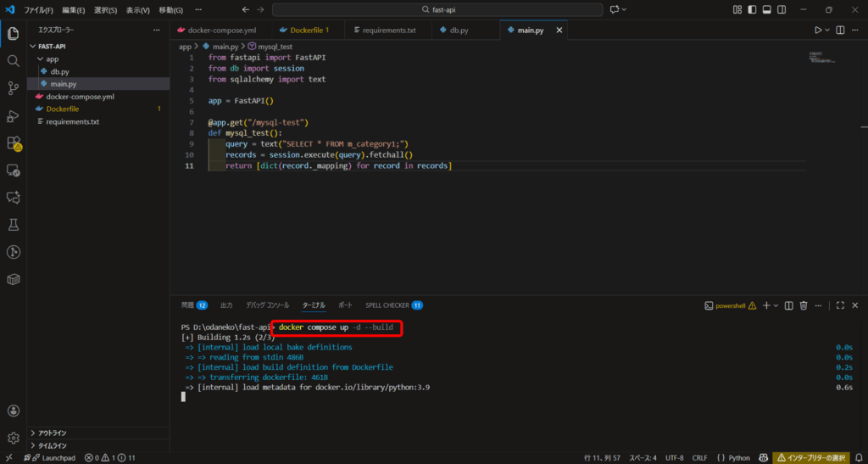
Task: Split the editor to the right
Action: click(x=839, y=30)
